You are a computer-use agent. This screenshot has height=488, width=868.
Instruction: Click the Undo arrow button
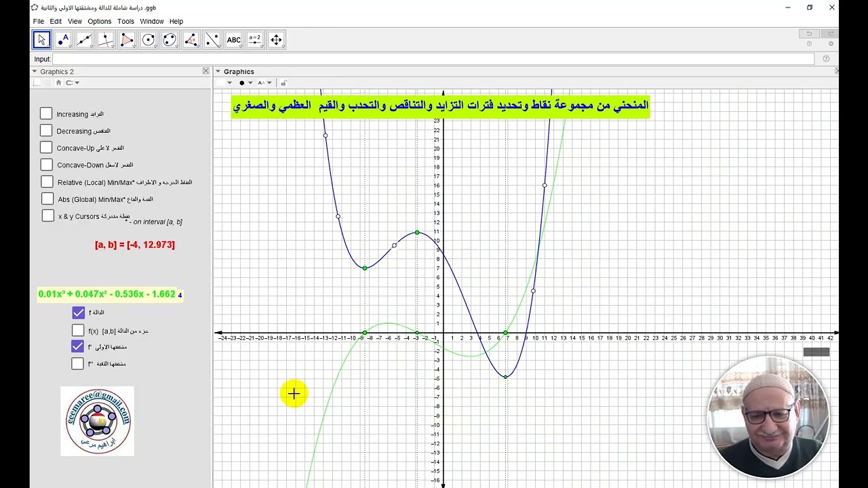point(809,34)
